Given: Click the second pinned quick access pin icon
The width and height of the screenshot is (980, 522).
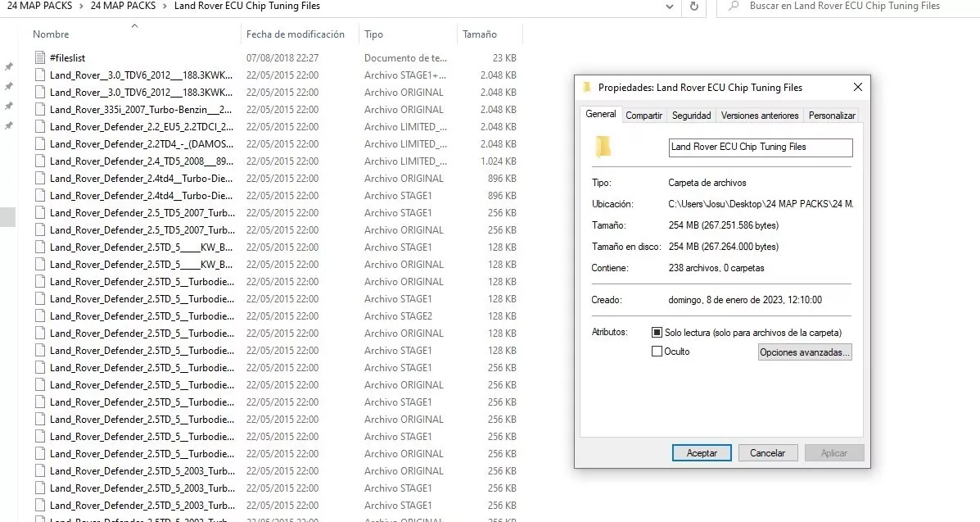Looking at the screenshot, I should coord(9,86).
